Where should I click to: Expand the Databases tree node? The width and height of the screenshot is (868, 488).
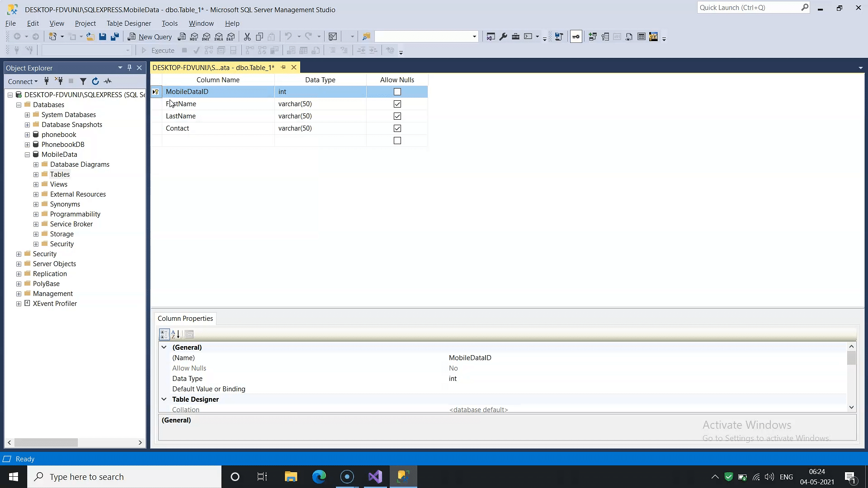[19, 105]
